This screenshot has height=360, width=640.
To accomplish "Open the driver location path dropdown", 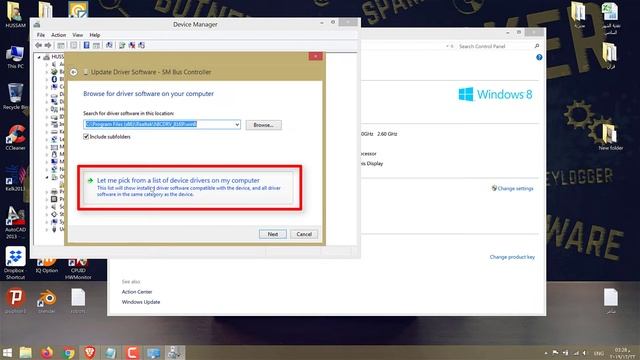I will 237,124.
